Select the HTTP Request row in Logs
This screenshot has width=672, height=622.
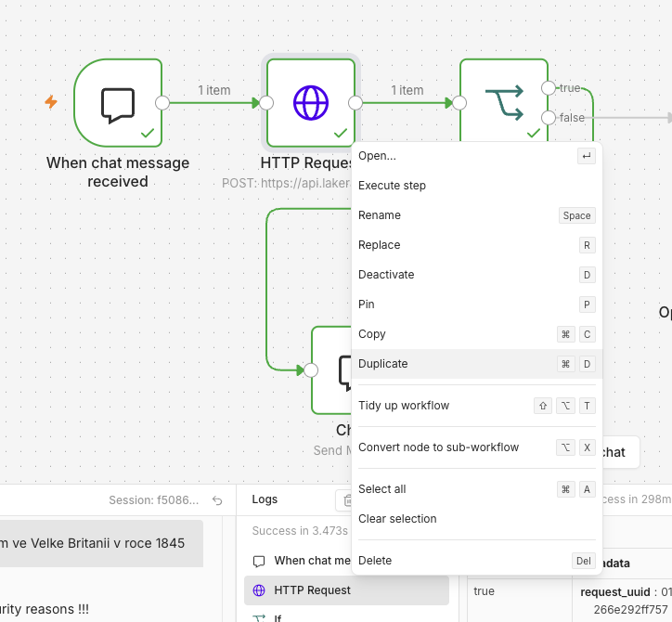tap(346, 590)
